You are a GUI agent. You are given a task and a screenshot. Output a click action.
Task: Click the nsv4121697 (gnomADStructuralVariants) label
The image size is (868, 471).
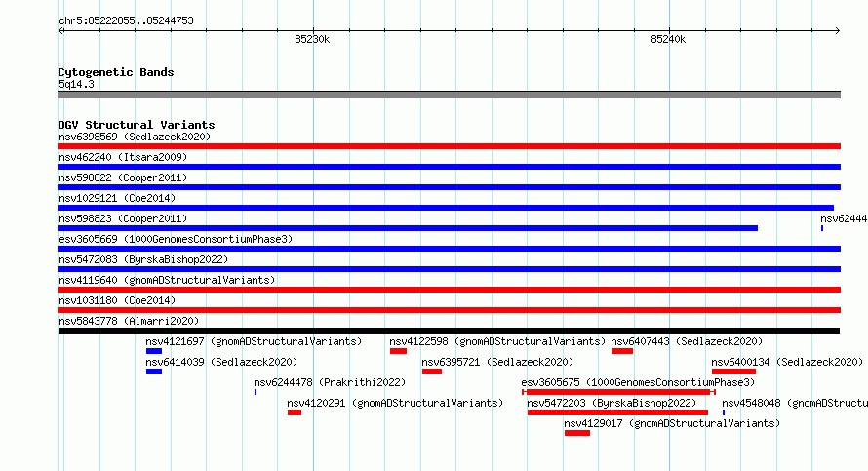(254, 341)
